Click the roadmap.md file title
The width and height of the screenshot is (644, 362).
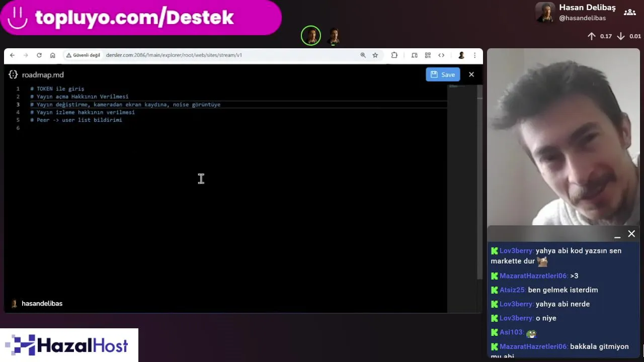43,75
